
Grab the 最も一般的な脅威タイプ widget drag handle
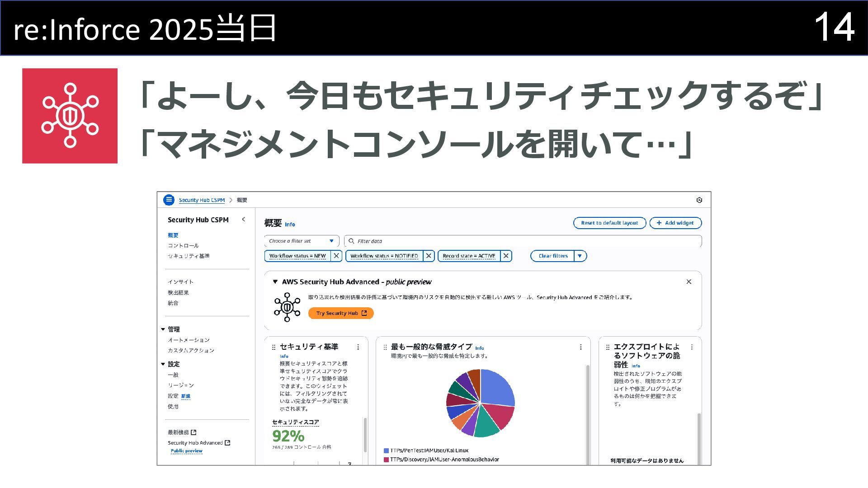(x=385, y=347)
